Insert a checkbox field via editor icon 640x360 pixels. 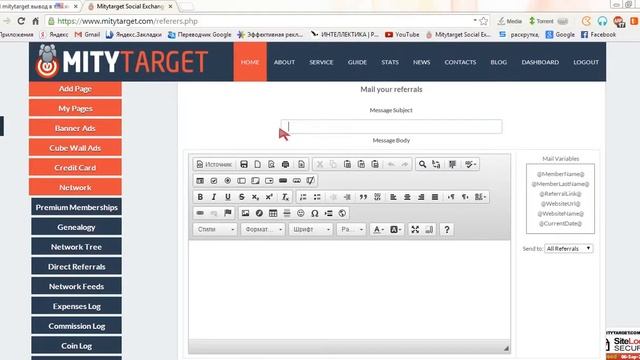tap(214, 180)
